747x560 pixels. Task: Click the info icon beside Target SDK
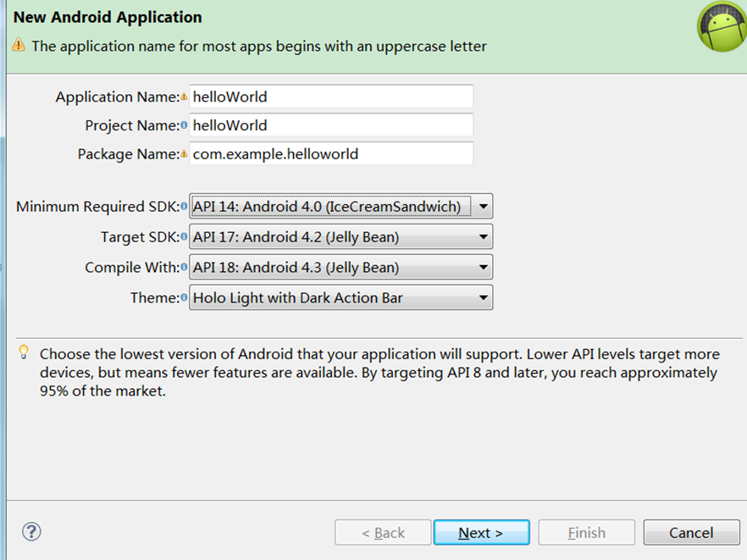click(x=184, y=237)
